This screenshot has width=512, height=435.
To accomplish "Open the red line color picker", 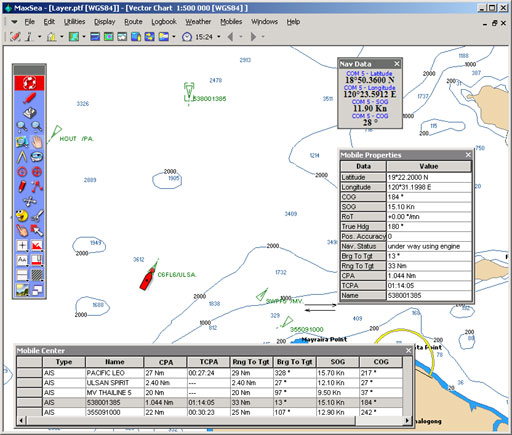I will coord(37,260).
